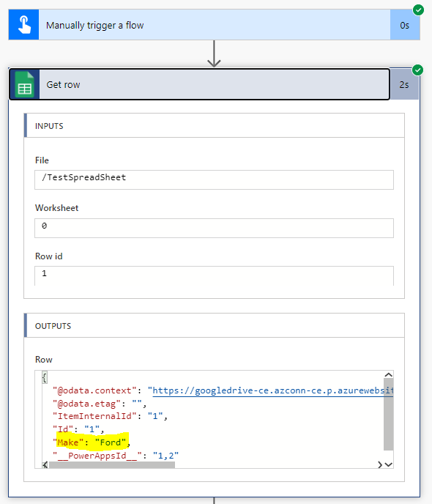432x504 pixels.
Task: Click the vertical scrollbar in Row output
Action: coord(388,415)
